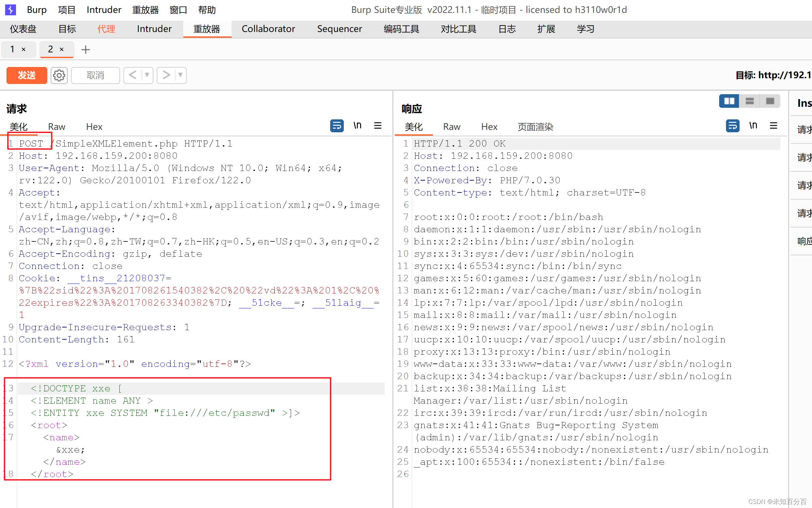Select side-by-side layout view
This screenshot has height=508, width=812.
(x=729, y=101)
